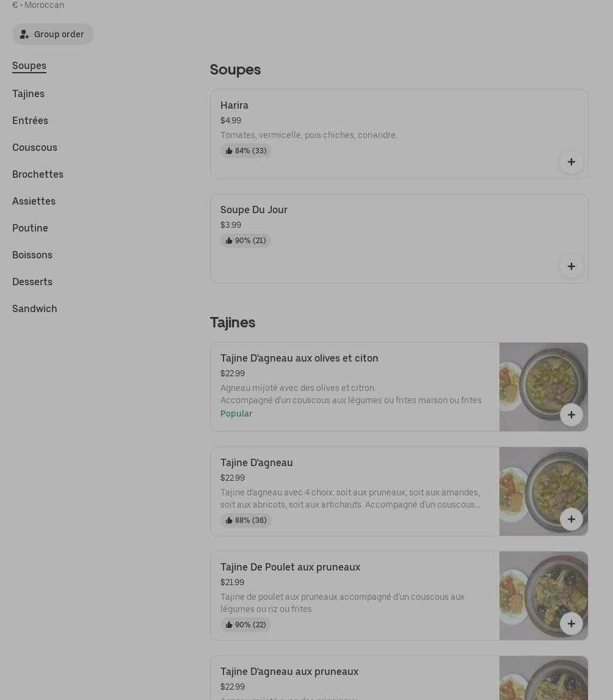Image resolution: width=613 pixels, height=700 pixels.
Task: Add Soupe Du Jour to order
Action: tap(571, 266)
